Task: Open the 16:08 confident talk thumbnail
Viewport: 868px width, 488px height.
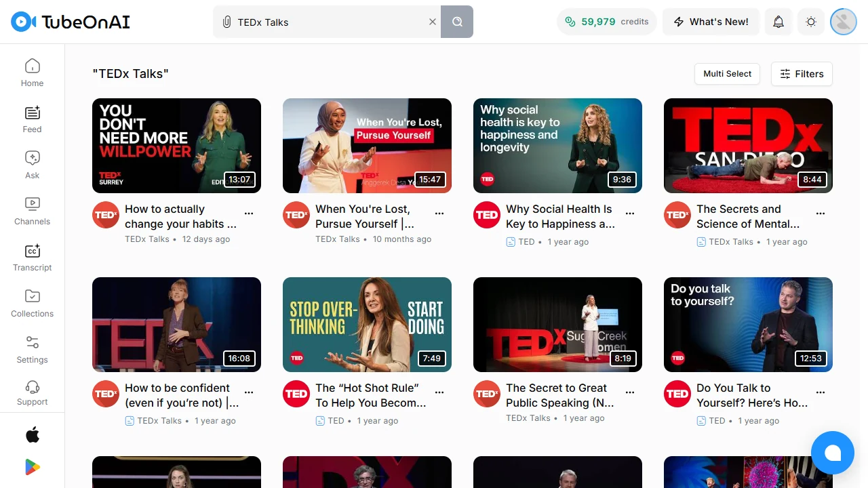Action: 176,325
